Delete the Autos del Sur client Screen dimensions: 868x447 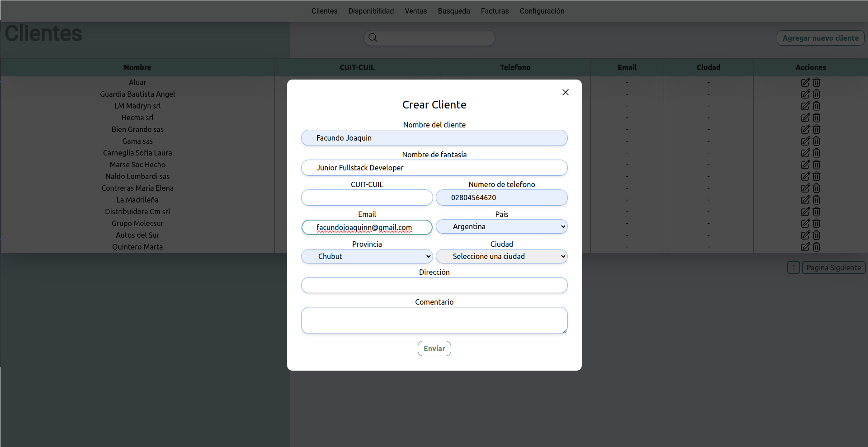[816, 235]
